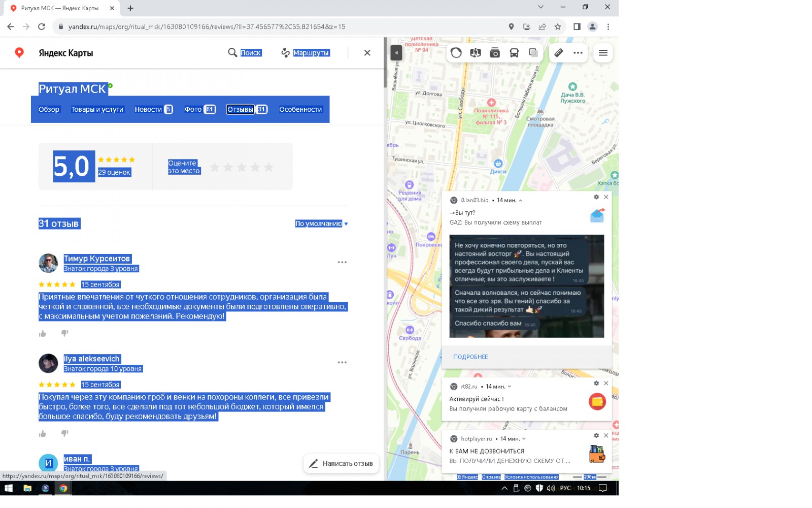The width and height of the screenshot is (812, 508).
Task: Toggle the public transport bus layer
Action: coord(514,53)
